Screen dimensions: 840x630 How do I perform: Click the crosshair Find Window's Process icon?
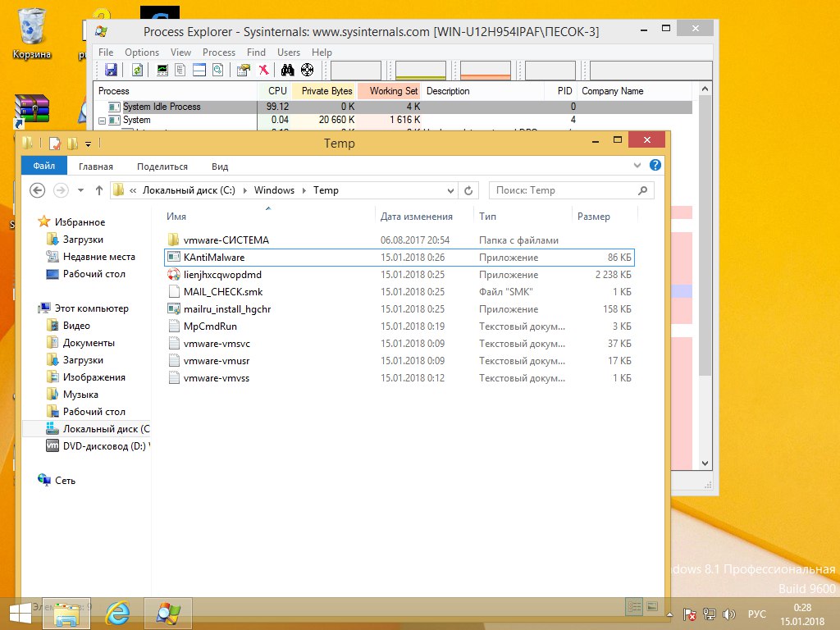point(307,70)
